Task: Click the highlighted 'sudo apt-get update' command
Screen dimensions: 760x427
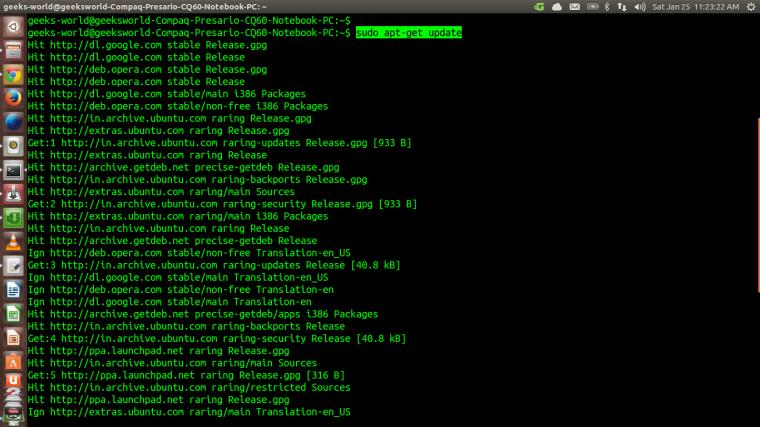Action: pos(409,32)
